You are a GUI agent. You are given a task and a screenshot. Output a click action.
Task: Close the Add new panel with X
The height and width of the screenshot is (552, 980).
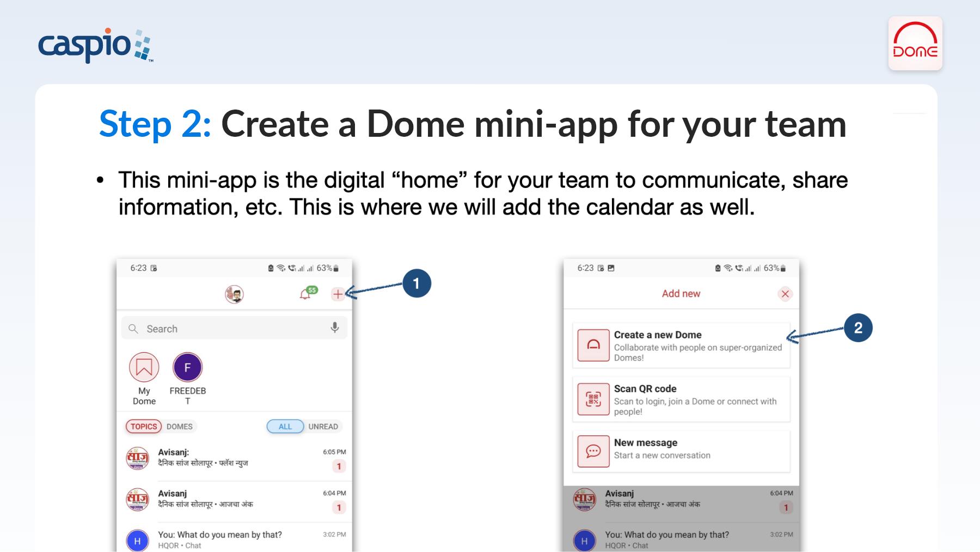(x=785, y=294)
